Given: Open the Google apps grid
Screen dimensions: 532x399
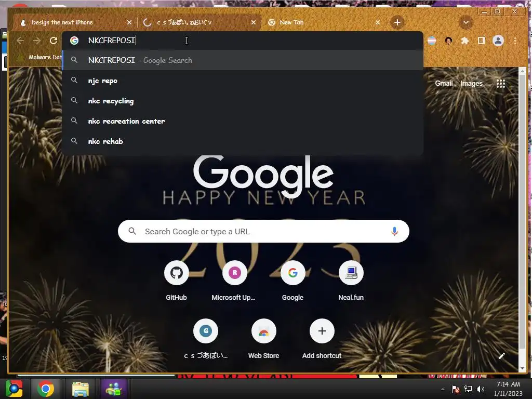Looking at the screenshot, I should tap(501, 84).
